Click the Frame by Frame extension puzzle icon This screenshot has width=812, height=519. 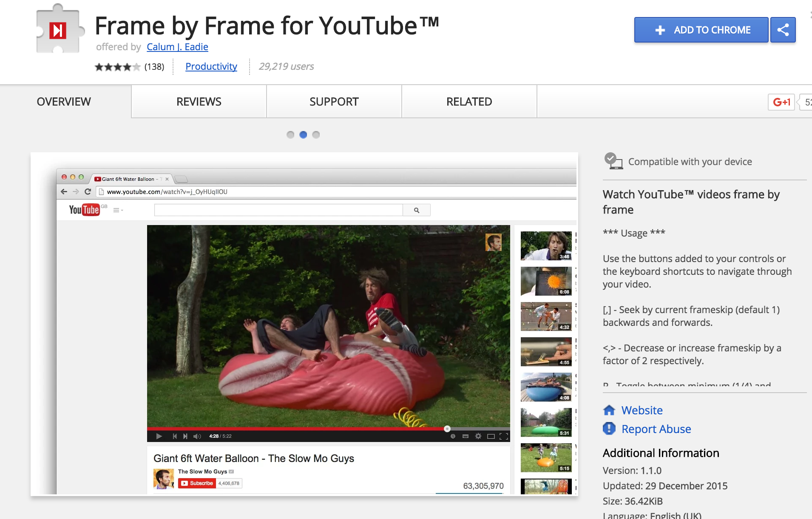click(x=60, y=29)
